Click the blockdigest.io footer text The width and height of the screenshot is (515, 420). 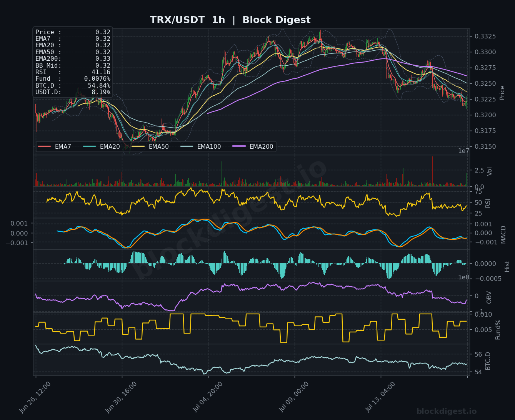point(446,412)
